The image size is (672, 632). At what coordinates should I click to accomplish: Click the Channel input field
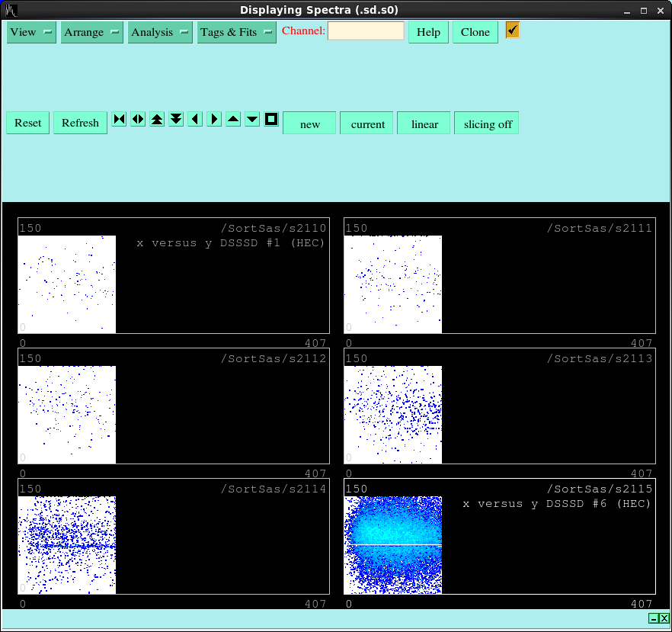(366, 31)
